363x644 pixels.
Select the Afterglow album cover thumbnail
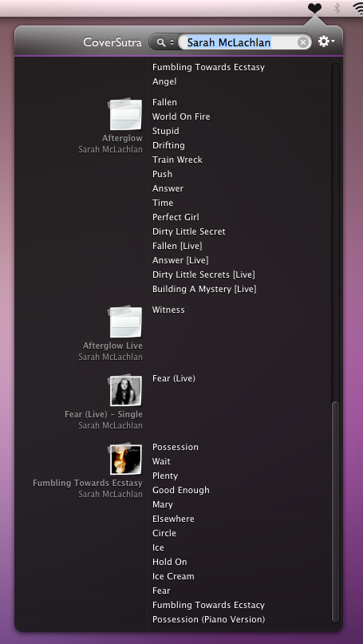pyautogui.click(x=125, y=114)
